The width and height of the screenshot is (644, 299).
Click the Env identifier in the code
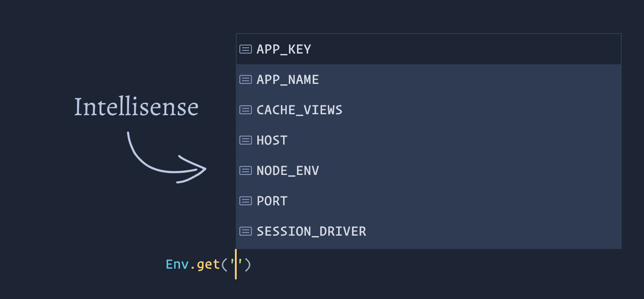click(177, 265)
